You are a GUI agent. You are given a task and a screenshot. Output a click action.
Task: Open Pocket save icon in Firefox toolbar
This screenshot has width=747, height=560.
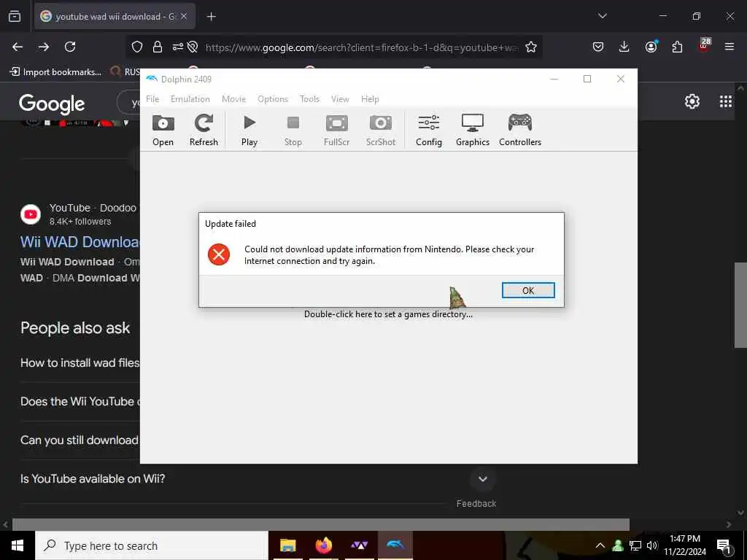(x=598, y=47)
